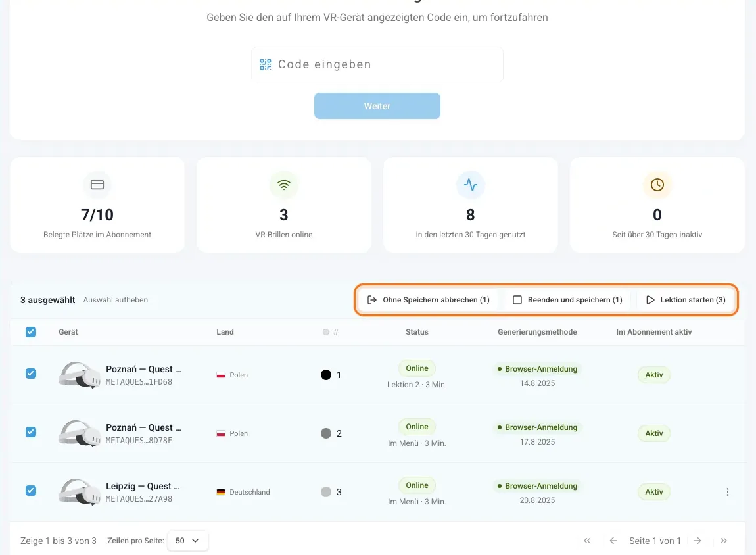756x555 pixels.
Task: Jump to last page using double-right arrows
Action: click(724, 541)
